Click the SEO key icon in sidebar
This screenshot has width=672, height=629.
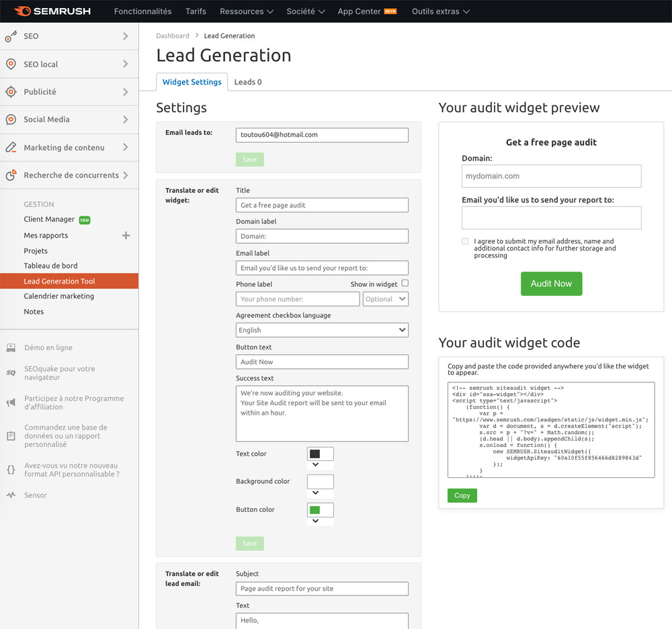[x=11, y=36]
